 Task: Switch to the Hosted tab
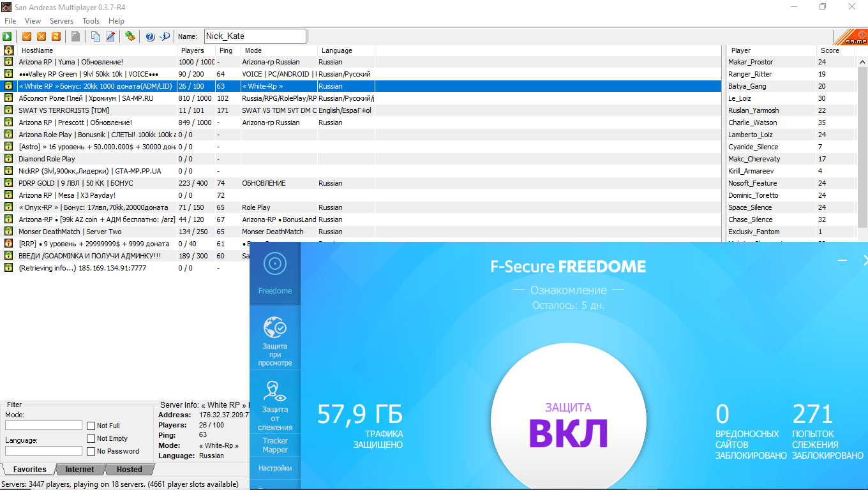(130, 470)
